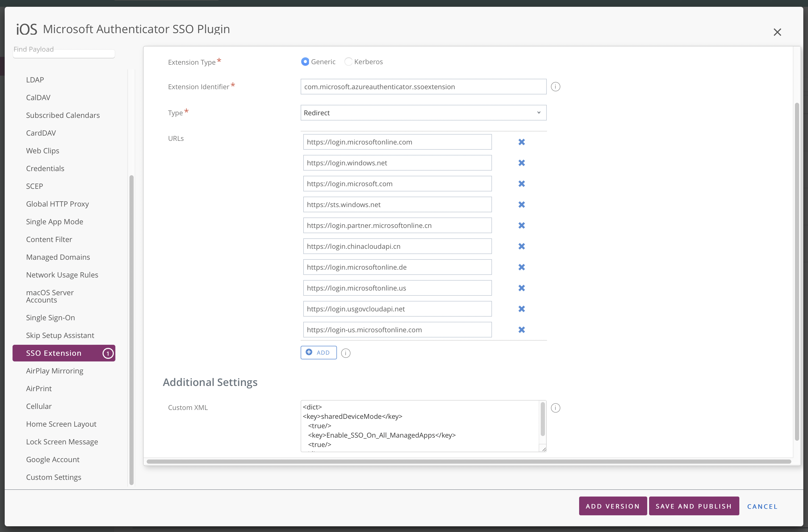Open the Redirect Type dropdown
This screenshot has width=808, height=532.
click(x=423, y=113)
